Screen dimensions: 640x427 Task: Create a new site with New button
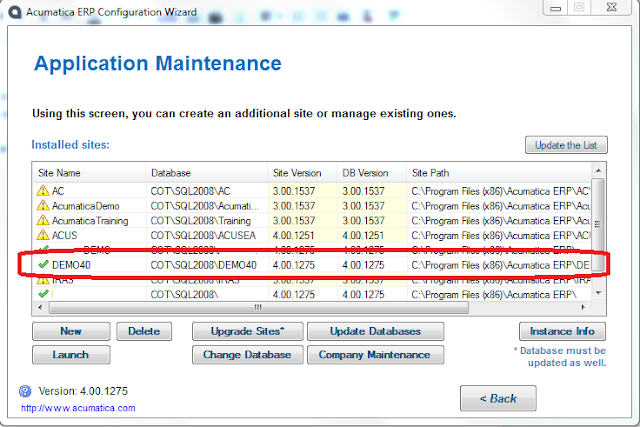(71, 331)
